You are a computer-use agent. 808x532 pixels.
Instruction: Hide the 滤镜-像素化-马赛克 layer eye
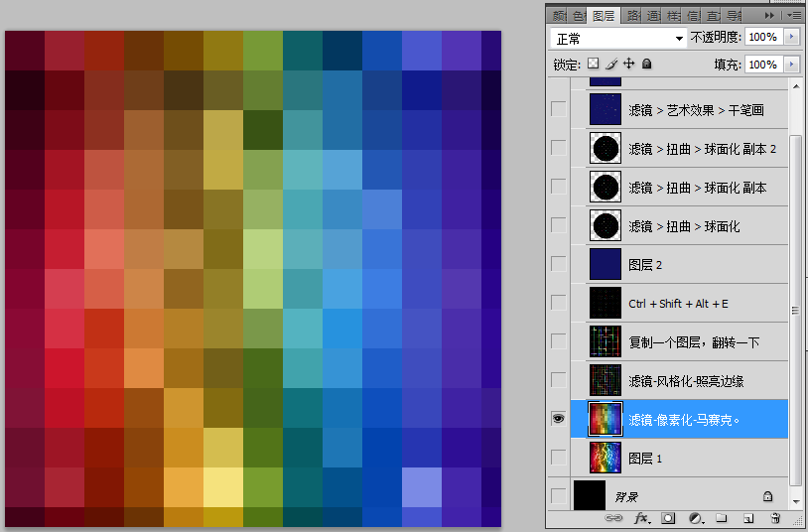click(559, 419)
